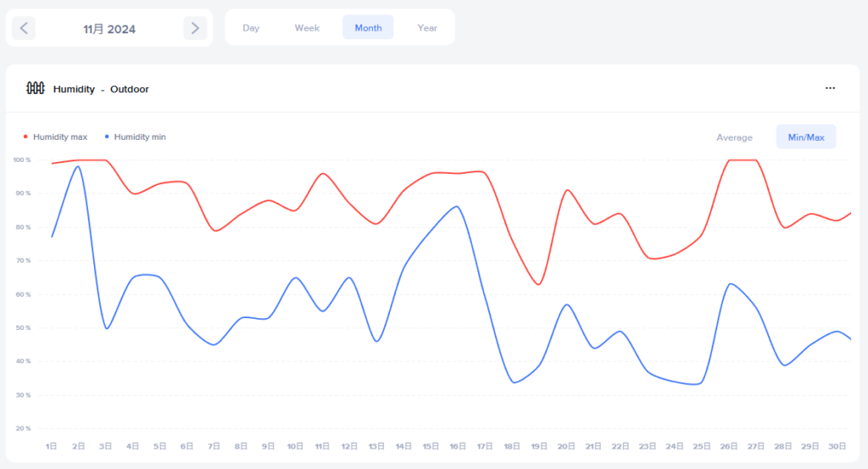Toggle the red Humidity max legend dot
Viewport: 868px width, 469px height.
(25, 137)
